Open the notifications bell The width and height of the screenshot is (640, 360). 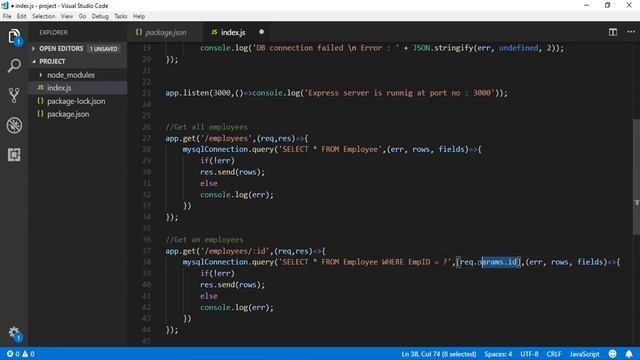(629, 354)
